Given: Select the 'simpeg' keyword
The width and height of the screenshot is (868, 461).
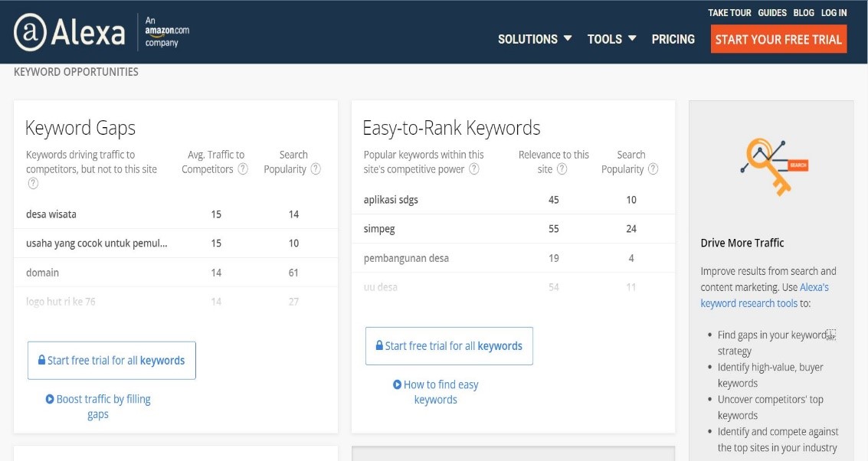Looking at the screenshot, I should coord(379,228).
